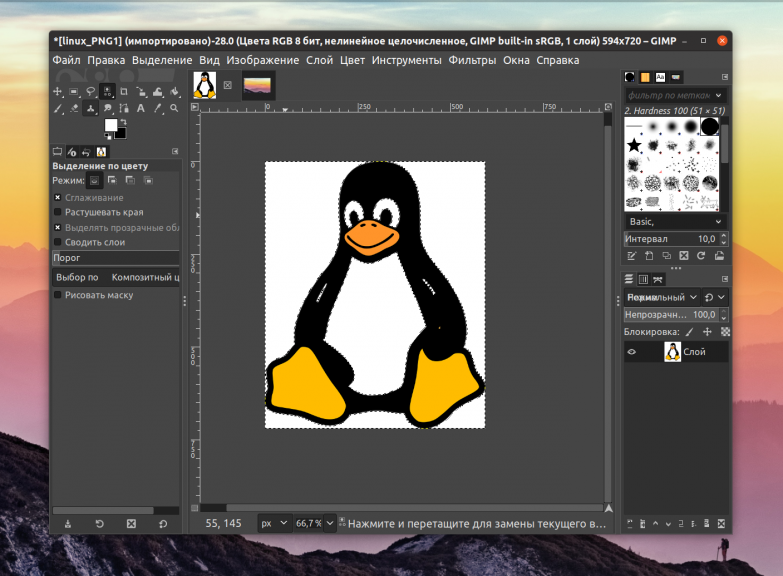
Task: Select the Eraser tool
Action: [74, 108]
